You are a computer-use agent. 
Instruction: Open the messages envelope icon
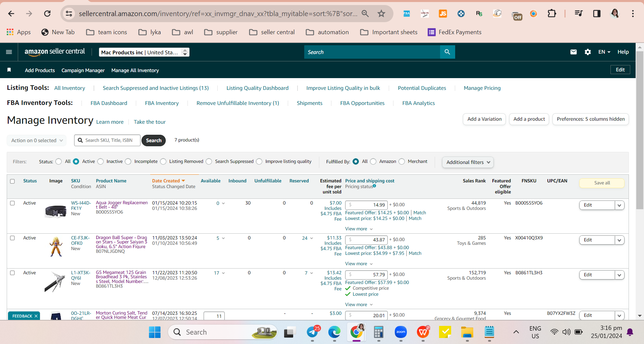[x=574, y=52]
